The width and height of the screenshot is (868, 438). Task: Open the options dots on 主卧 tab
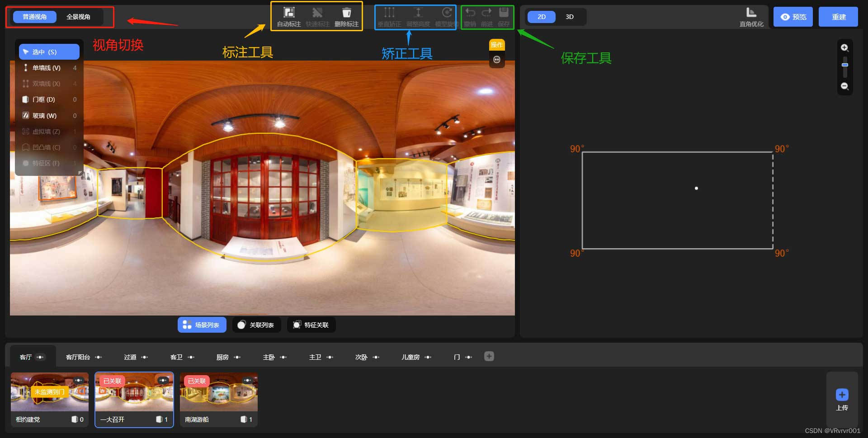coord(283,357)
